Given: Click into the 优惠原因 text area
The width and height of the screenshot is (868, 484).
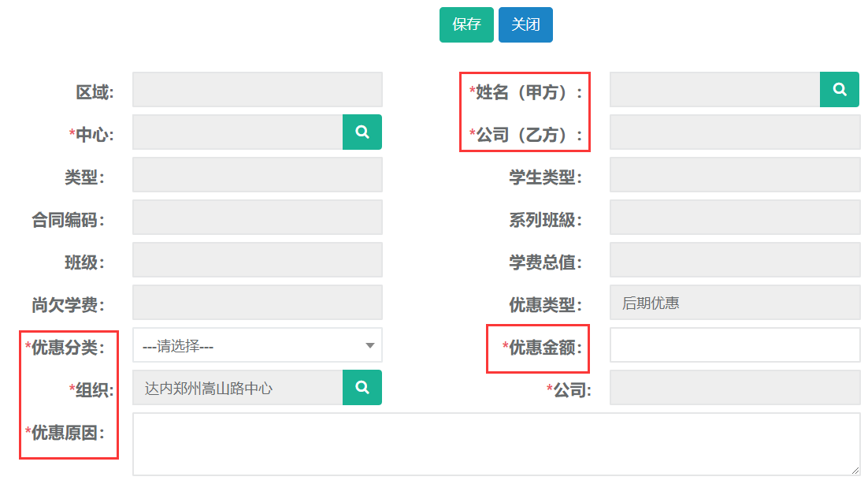Looking at the screenshot, I should pyautogui.click(x=495, y=443).
